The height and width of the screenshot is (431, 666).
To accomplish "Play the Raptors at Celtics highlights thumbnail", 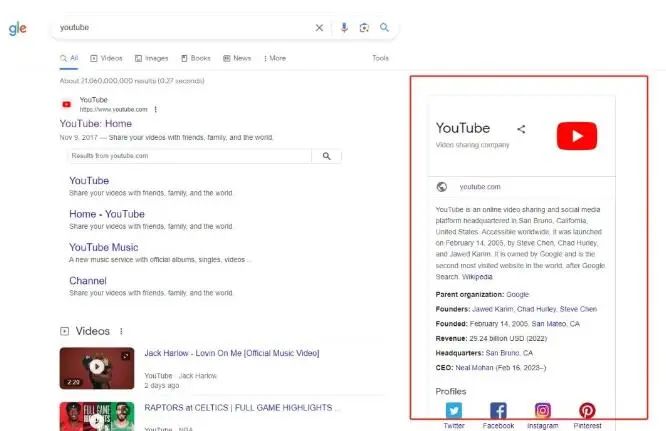I will 97,417.
